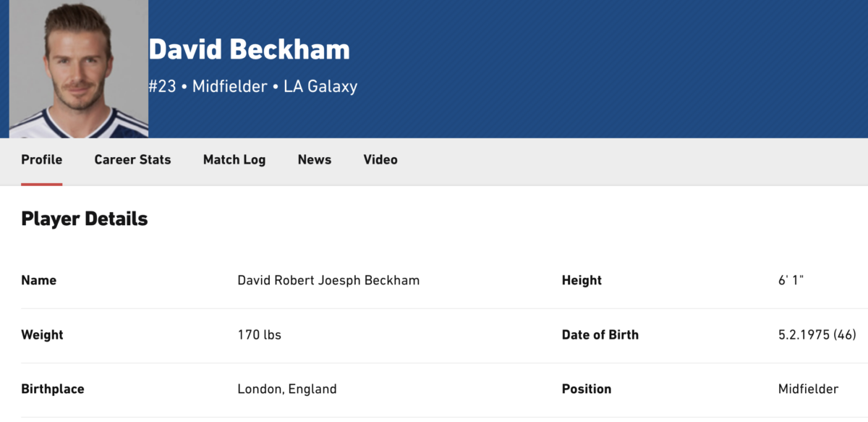The height and width of the screenshot is (422, 868).
Task: Click the #23 Midfielder LA Galaxy subtitle
Action: pos(253,87)
